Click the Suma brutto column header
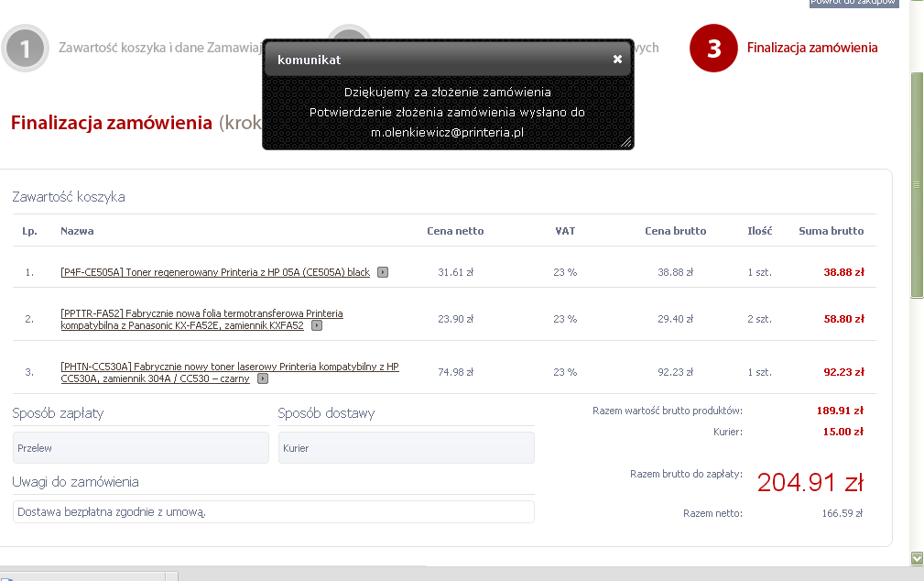 [x=831, y=231]
